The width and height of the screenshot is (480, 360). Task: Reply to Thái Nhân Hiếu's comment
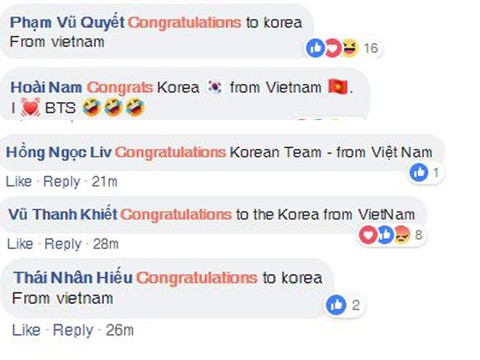[73, 331]
